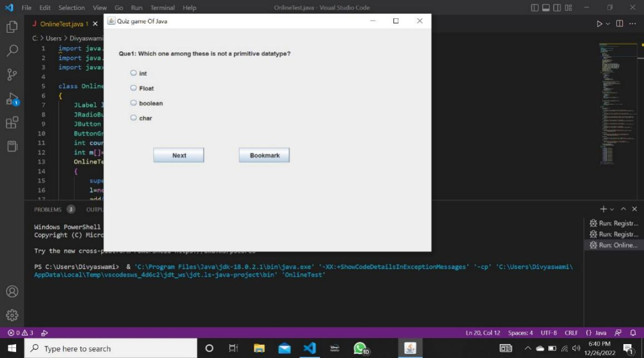Click the errors and warnings status indicator
Screen dimensions: 644x358
[x=21, y=332]
